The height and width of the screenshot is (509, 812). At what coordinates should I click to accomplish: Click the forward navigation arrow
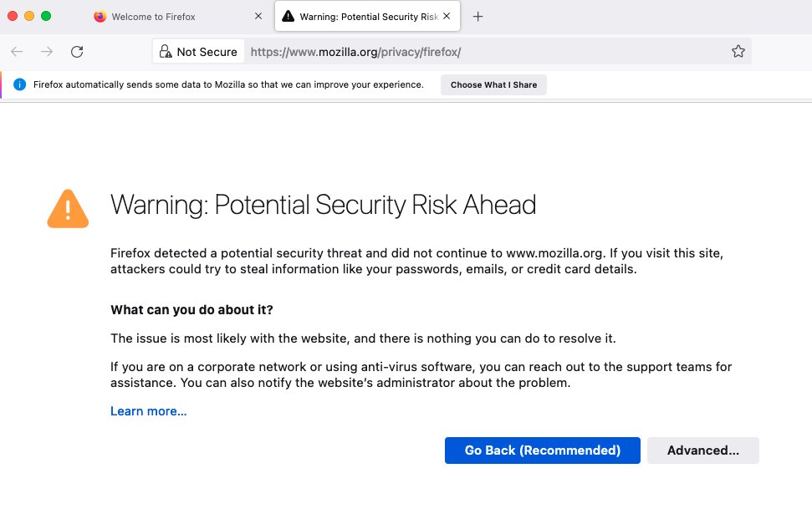pyautogui.click(x=47, y=51)
